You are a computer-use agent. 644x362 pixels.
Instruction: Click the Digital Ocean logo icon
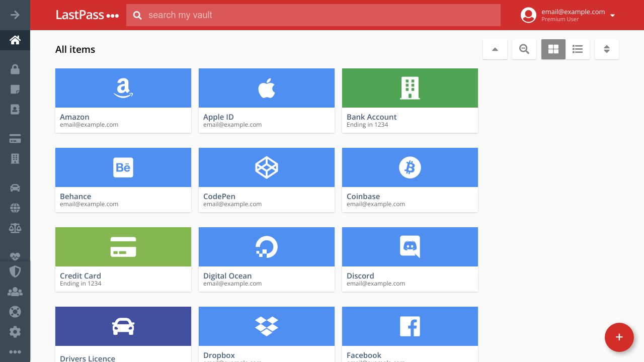[267, 247]
